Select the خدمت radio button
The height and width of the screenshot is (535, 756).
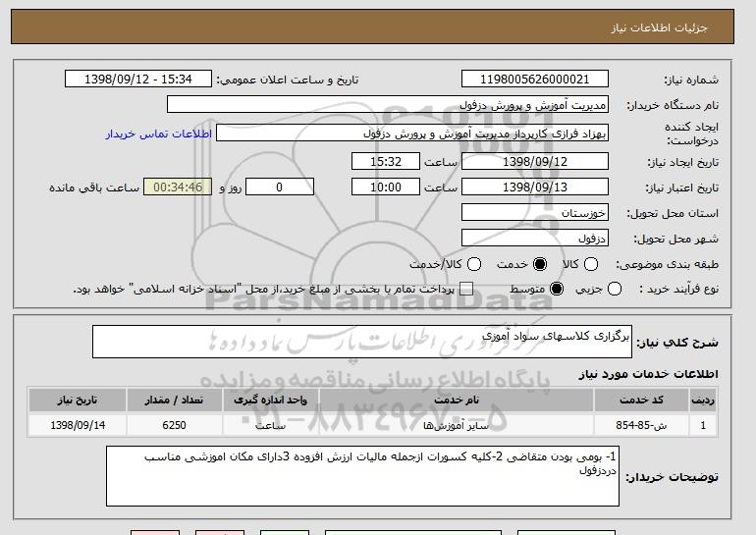(x=540, y=264)
